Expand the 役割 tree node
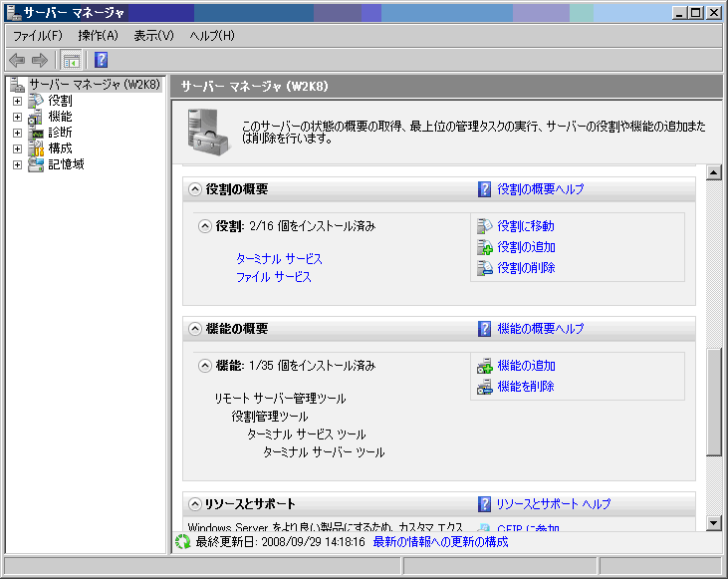The image size is (728, 579). pos(17,101)
